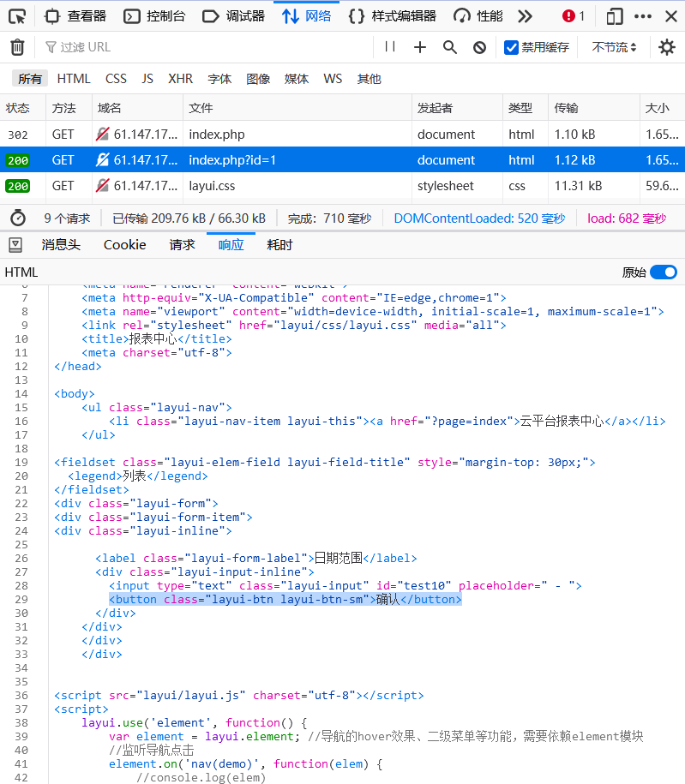Open the DevTools three-dot options menu
Viewport: 685px width, 784px height.
coord(642,16)
